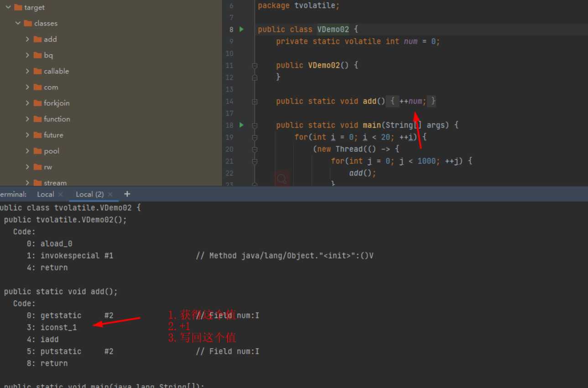Expand the com folder
Screen dimensions: 588x388
pos(27,87)
